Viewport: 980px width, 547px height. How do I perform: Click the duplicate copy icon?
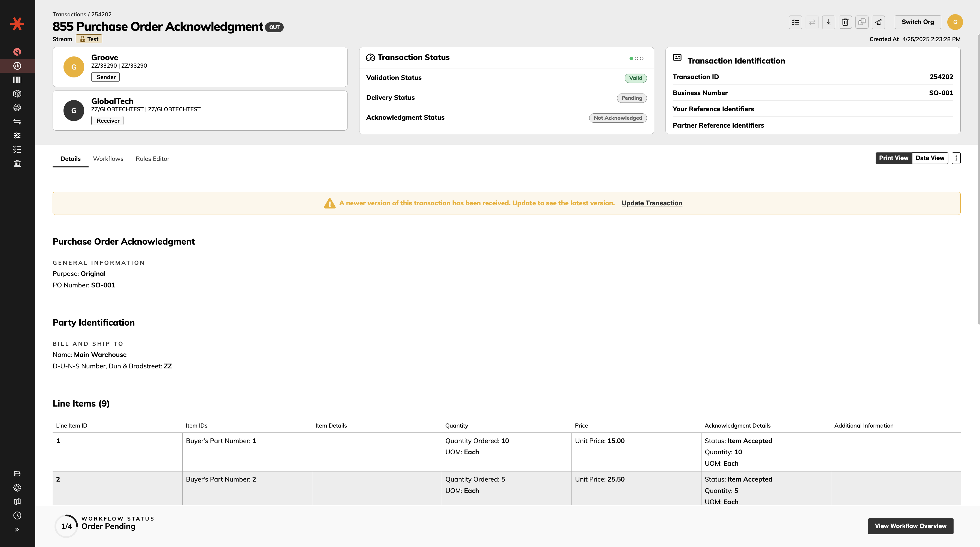pyautogui.click(x=862, y=22)
